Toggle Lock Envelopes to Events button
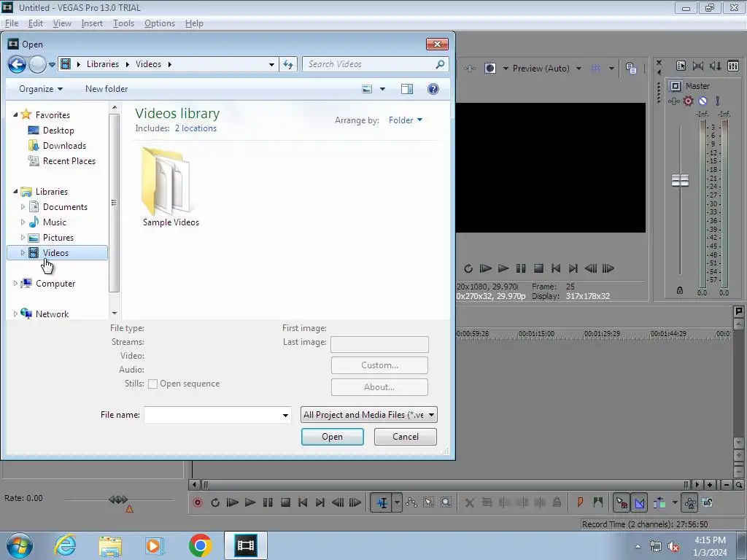 point(690,502)
